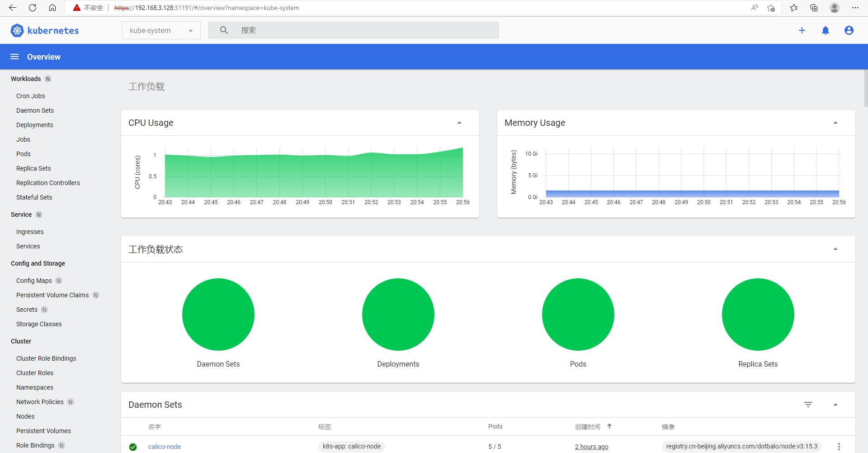
Task: Go to Nodes
Action: point(25,416)
